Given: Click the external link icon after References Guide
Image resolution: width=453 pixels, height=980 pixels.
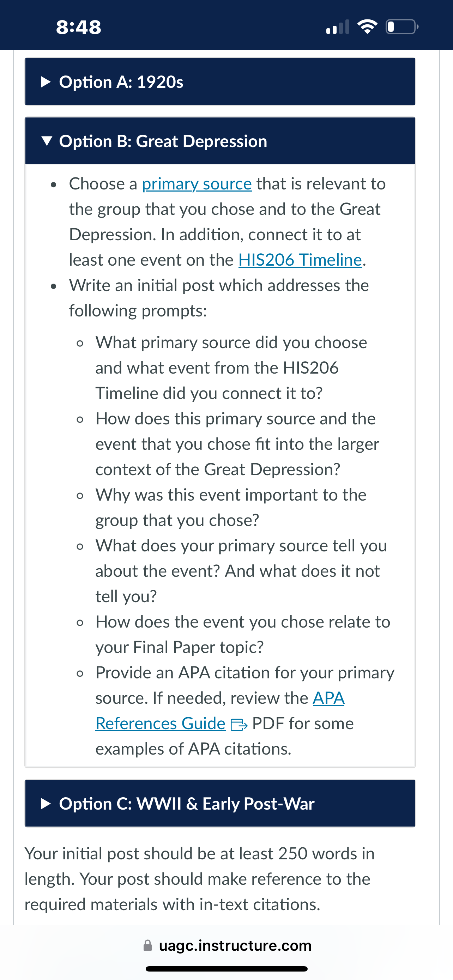Looking at the screenshot, I should tap(239, 725).
